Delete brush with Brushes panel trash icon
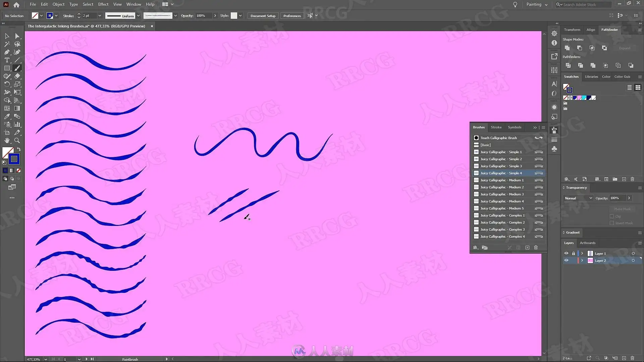This screenshot has height=362, width=644. (x=536, y=248)
